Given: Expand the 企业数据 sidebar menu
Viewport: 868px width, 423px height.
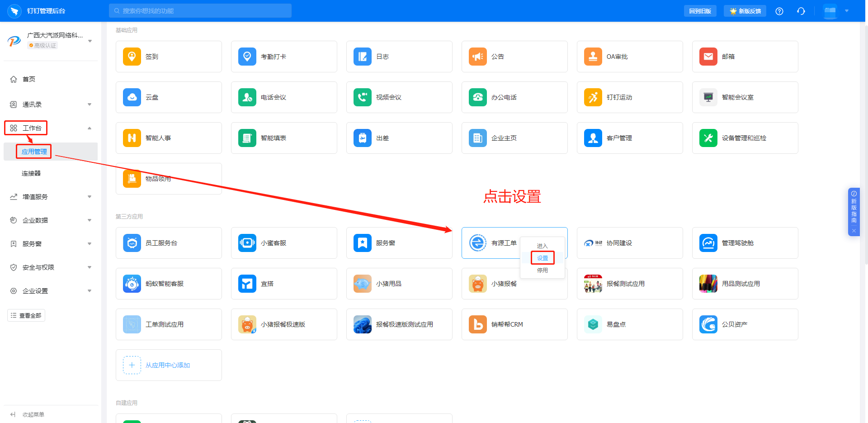Looking at the screenshot, I should [x=90, y=220].
